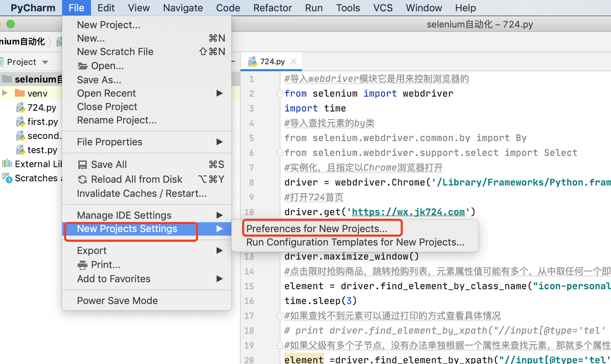This screenshot has height=364, width=611.
Task: Click the 'from selenium import webdriver' line
Action: click(x=369, y=93)
